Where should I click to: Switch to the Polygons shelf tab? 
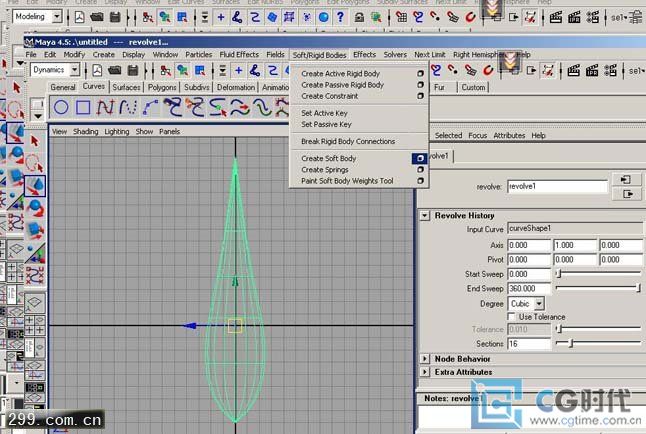click(x=162, y=87)
